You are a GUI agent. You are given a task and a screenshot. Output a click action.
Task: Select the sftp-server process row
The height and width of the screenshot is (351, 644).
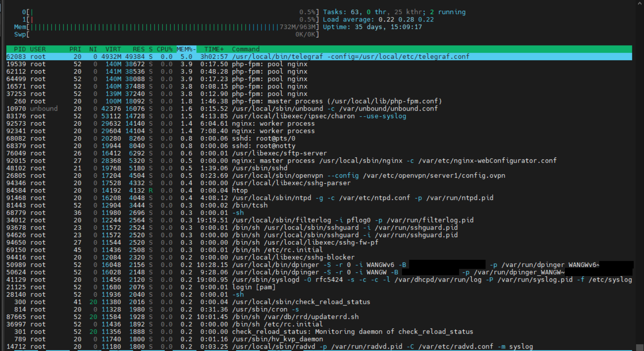tap(319, 153)
